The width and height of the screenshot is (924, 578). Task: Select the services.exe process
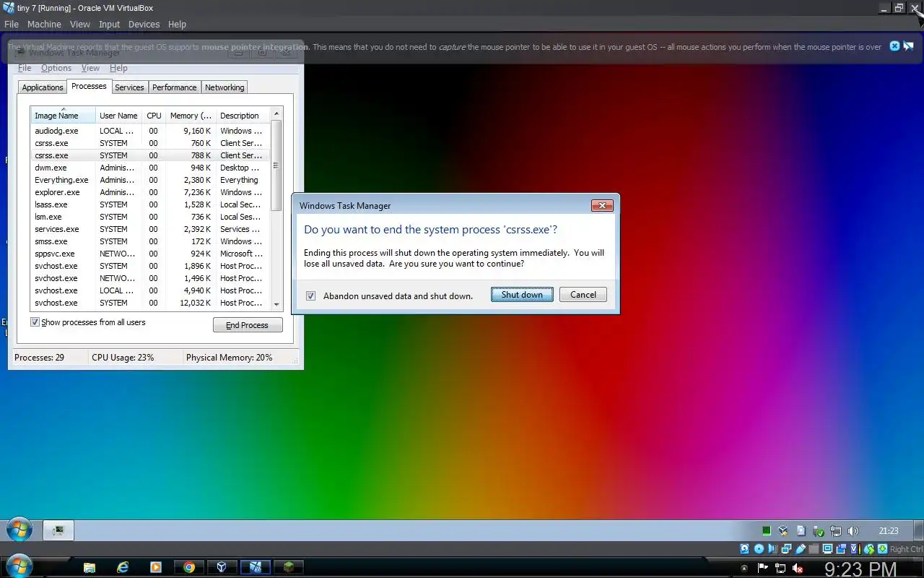point(149,229)
